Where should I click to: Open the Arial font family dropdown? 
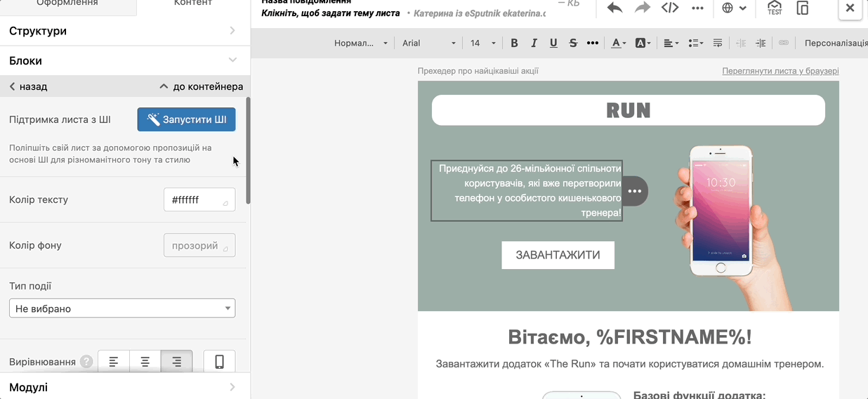tap(429, 43)
